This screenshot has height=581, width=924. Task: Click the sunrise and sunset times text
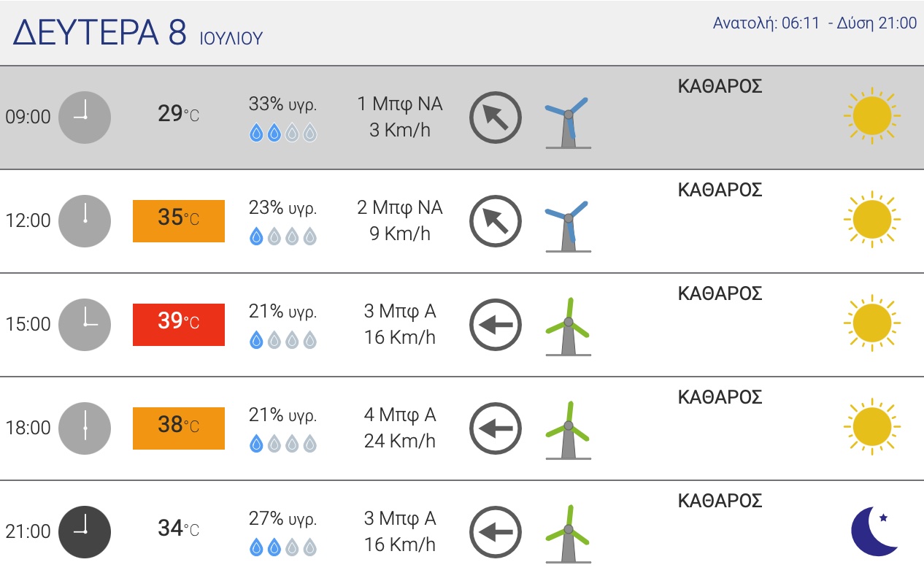[x=815, y=23]
